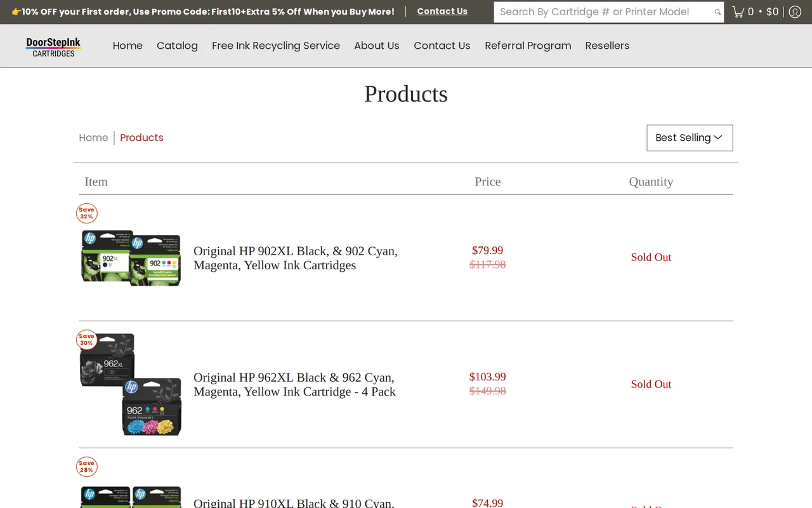Click the Quantity column header

pyautogui.click(x=651, y=182)
